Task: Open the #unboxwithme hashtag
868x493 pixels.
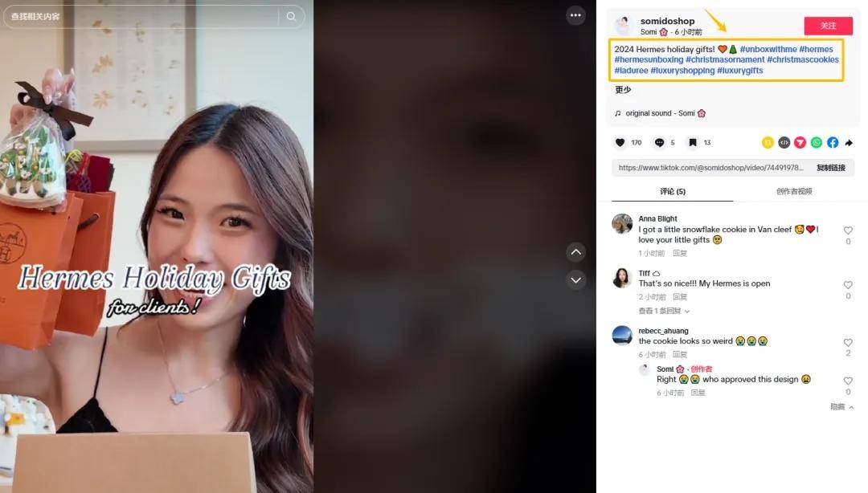Action: [768, 49]
